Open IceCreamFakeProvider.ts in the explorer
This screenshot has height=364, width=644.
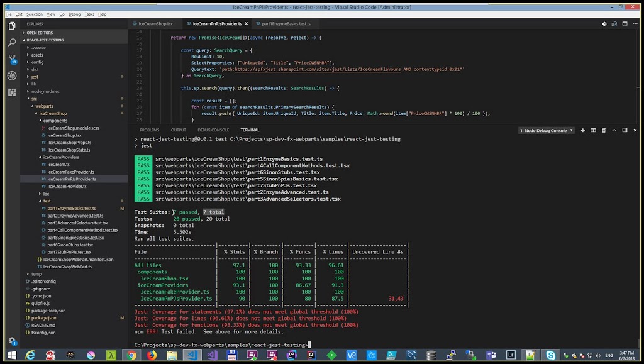click(70, 172)
